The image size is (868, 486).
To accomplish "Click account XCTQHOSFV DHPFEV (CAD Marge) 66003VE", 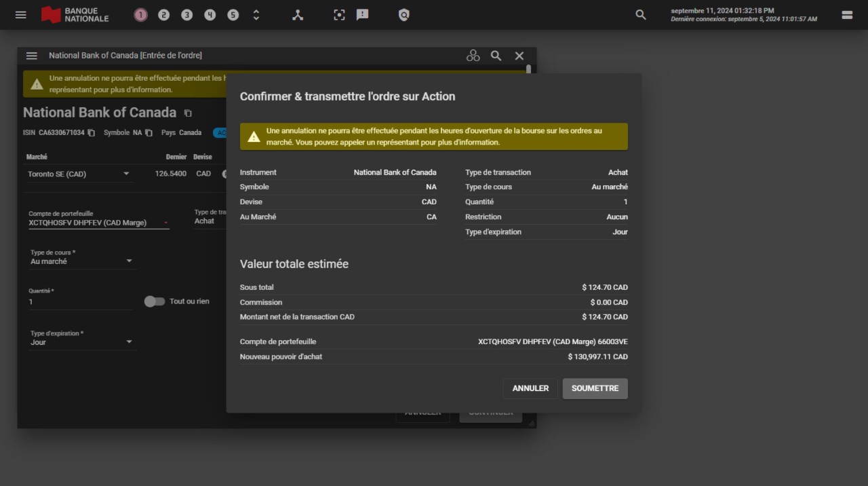I will 553,341.
